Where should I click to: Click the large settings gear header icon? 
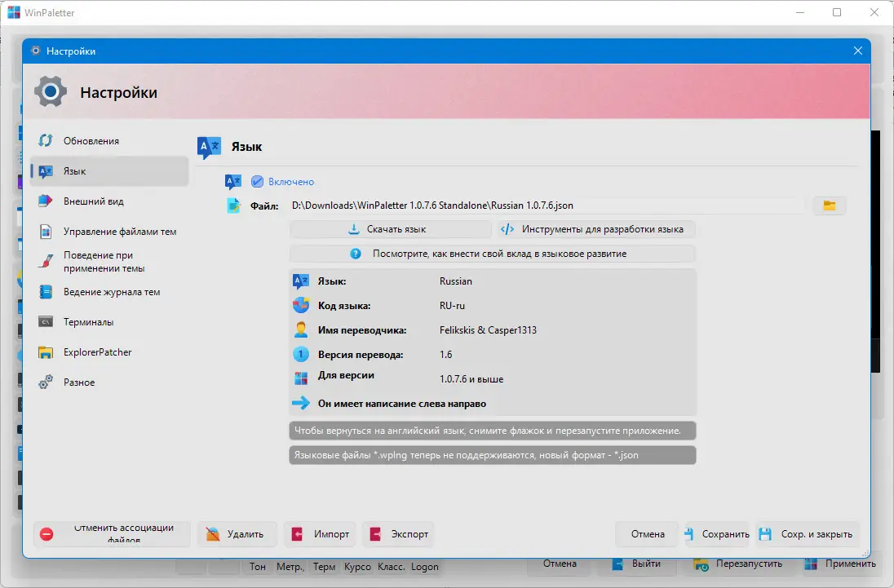coord(51,92)
